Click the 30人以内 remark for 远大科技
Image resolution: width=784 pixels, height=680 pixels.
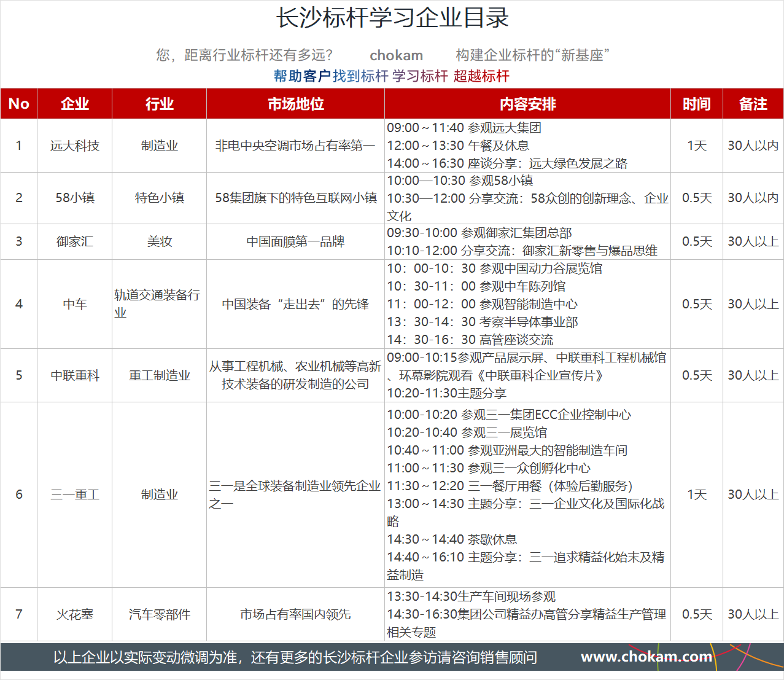[x=753, y=146]
